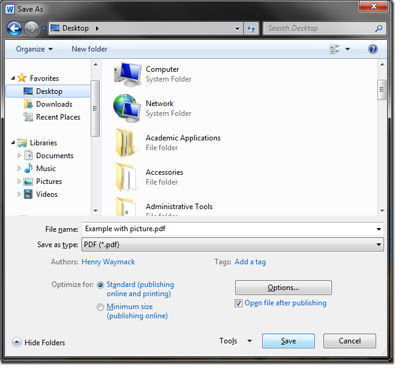The height and width of the screenshot is (371, 400).
Task: Click the Accessories folder name
Action: pos(164,172)
